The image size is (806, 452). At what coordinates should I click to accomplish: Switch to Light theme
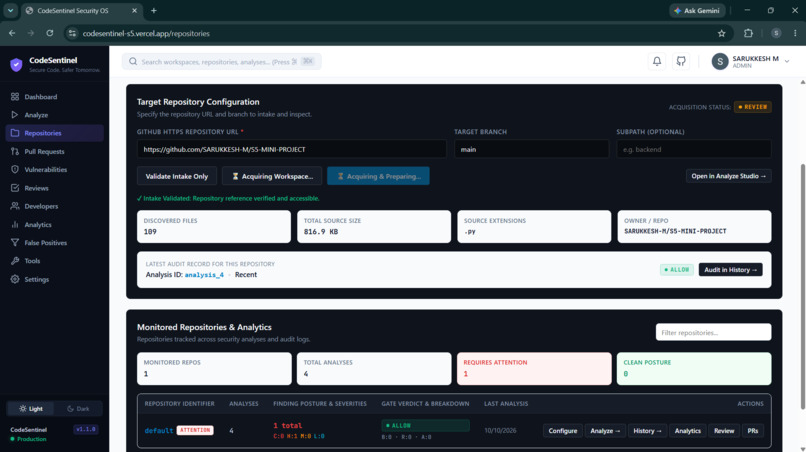(31, 409)
